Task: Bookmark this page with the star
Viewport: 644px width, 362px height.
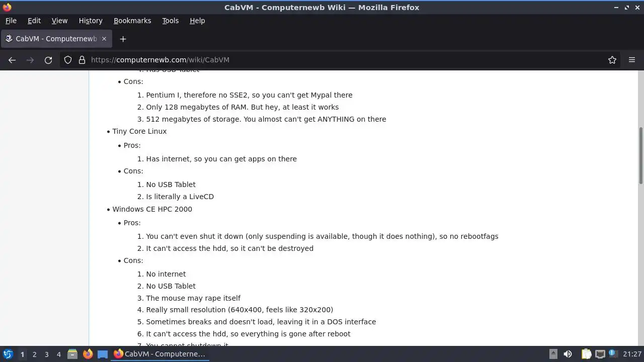Action: (612, 60)
